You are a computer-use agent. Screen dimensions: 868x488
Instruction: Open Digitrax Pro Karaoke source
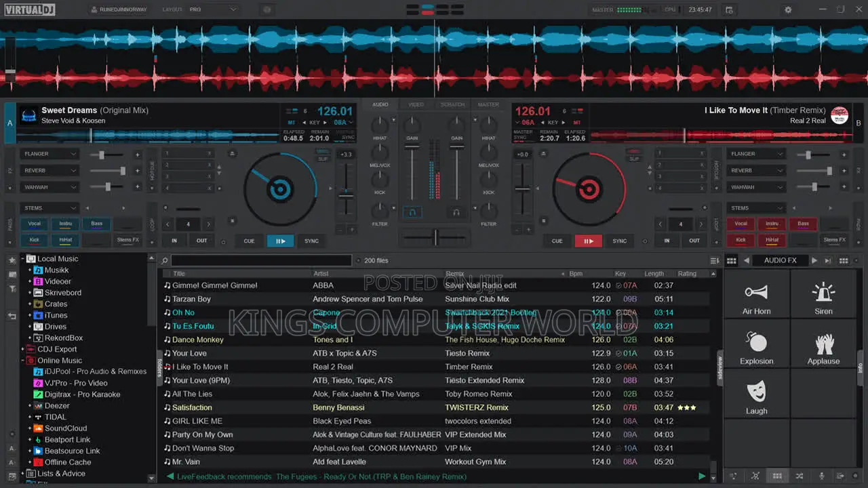pos(77,394)
